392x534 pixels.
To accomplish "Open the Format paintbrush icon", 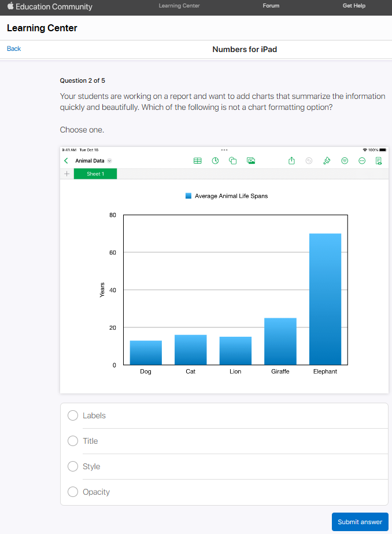I will click(327, 160).
